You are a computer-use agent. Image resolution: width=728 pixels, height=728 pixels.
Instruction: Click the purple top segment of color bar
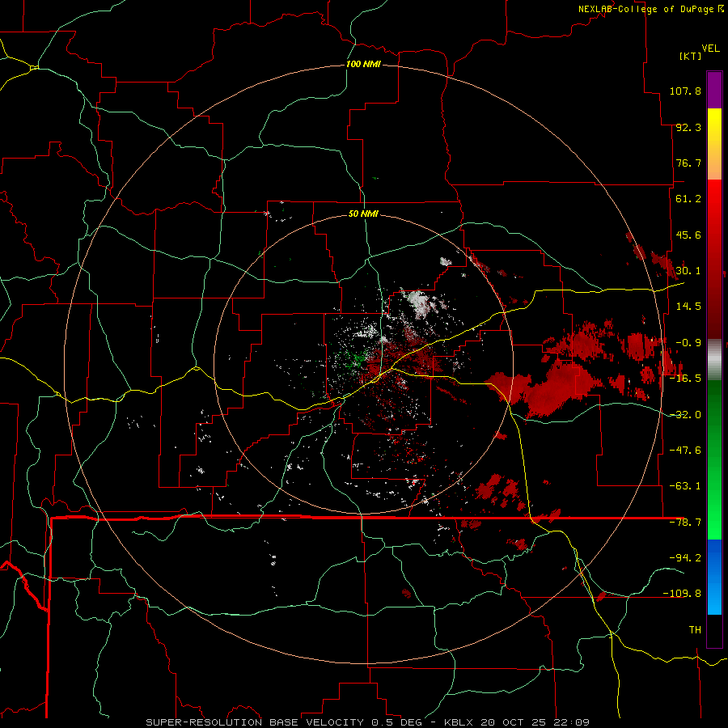tap(714, 90)
